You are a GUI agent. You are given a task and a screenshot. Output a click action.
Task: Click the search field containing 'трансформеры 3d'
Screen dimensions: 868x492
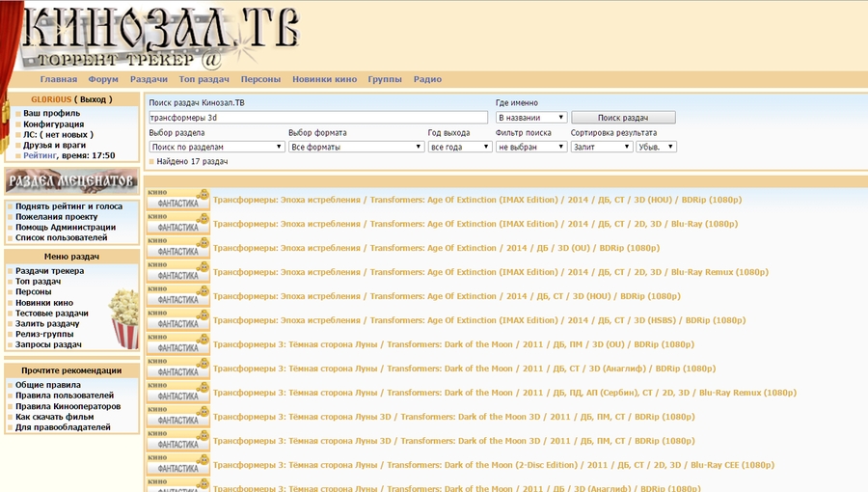318,118
